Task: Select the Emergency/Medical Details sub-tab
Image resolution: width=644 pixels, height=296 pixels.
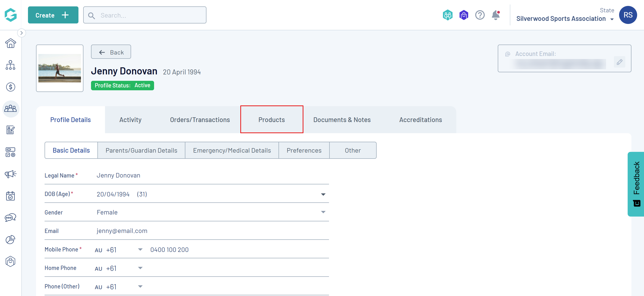Action: [232, 150]
